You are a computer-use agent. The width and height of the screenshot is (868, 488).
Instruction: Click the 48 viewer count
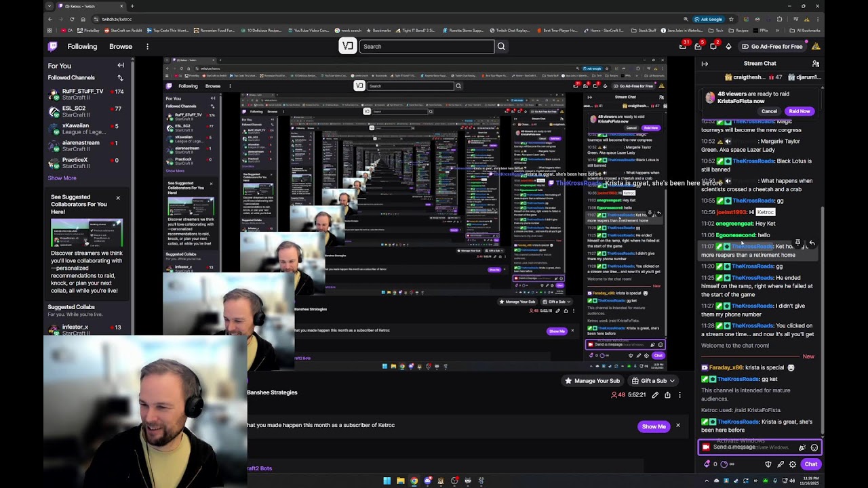[618, 395]
